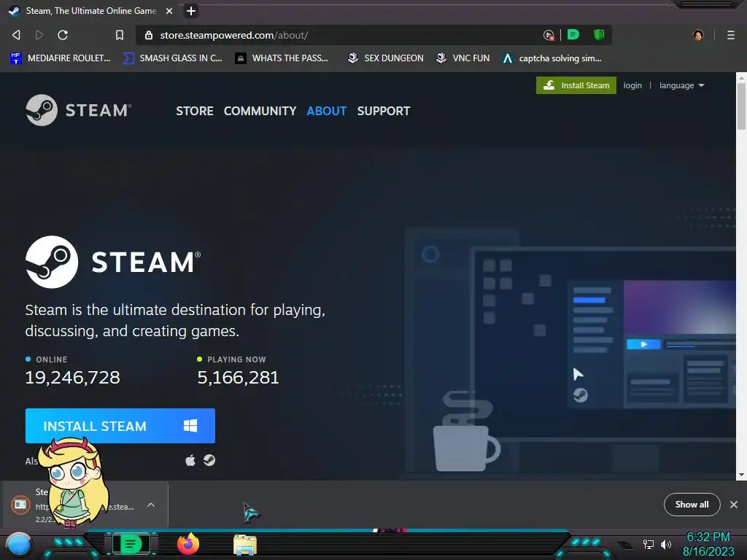Open captcha solving sim... bookmark

[552, 58]
